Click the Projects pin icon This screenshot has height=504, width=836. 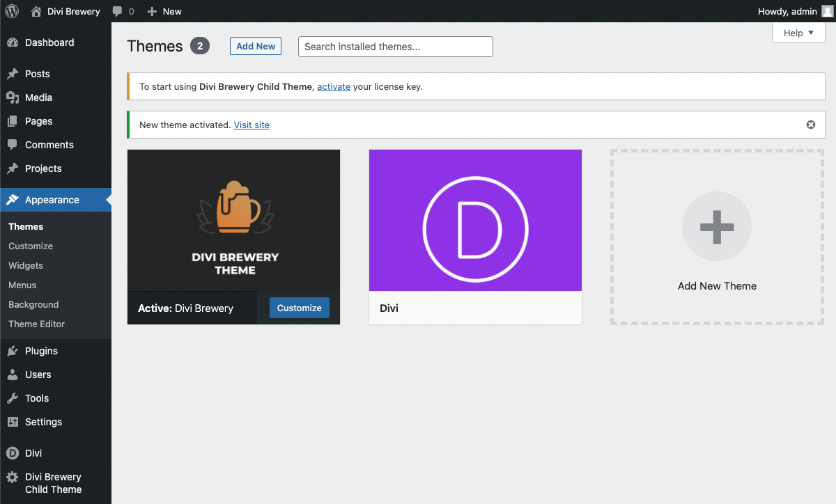[x=13, y=168]
